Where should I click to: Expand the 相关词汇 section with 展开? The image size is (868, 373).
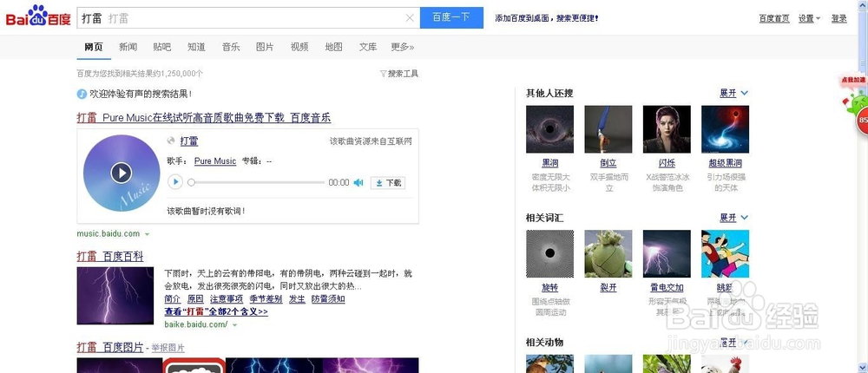tap(733, 218)
